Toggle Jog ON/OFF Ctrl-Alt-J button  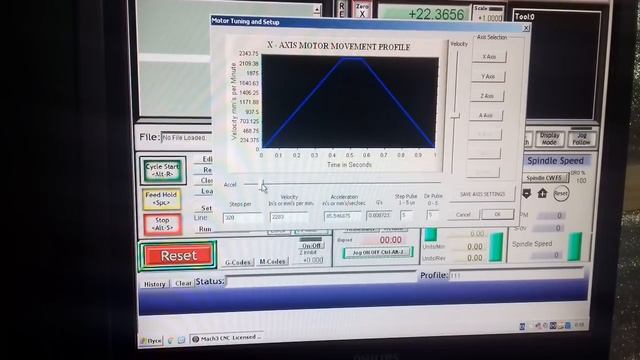pyautogui.click(x=378, y=253)
